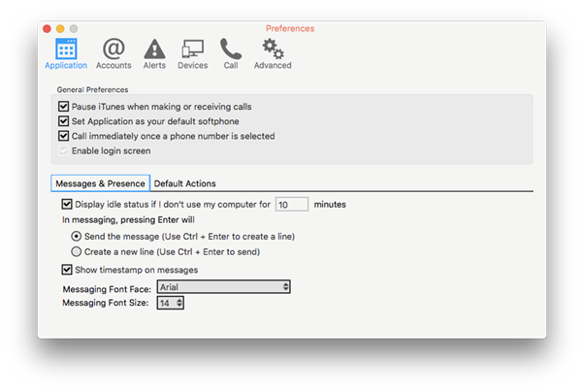The height and width of the screenshot is (392, 584).
Task: Open the Devices preferences icon
Action: click(192, 49)
